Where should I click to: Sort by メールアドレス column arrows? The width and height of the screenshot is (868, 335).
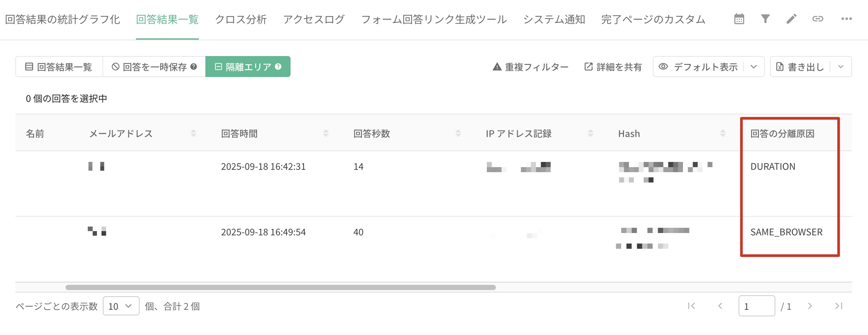click(x=193, y=133)
